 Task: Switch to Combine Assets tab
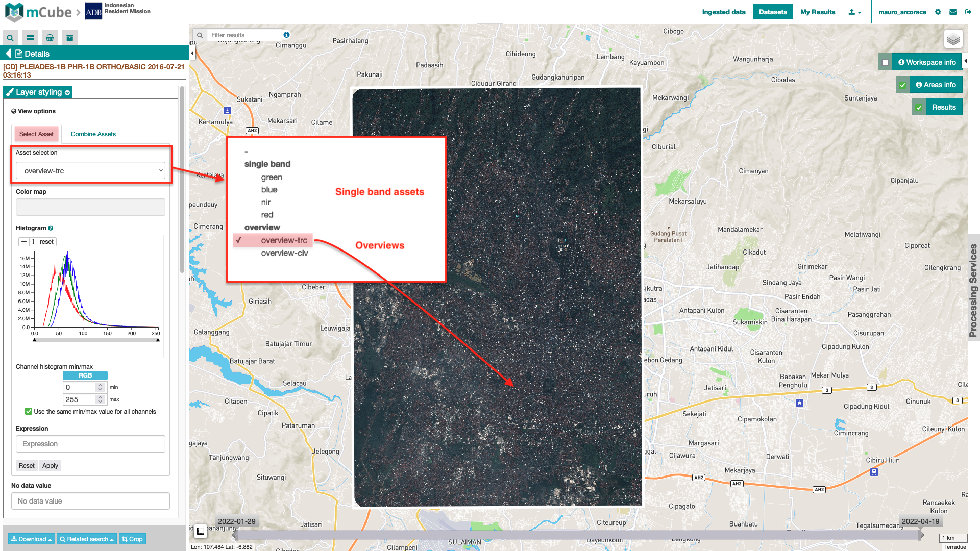pos(93,134)
